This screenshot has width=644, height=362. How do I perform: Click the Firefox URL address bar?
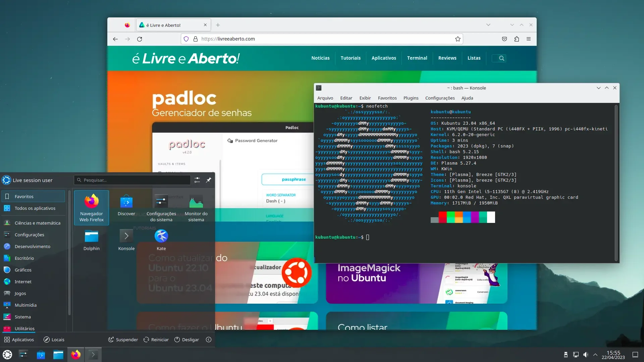click(322, 39)
